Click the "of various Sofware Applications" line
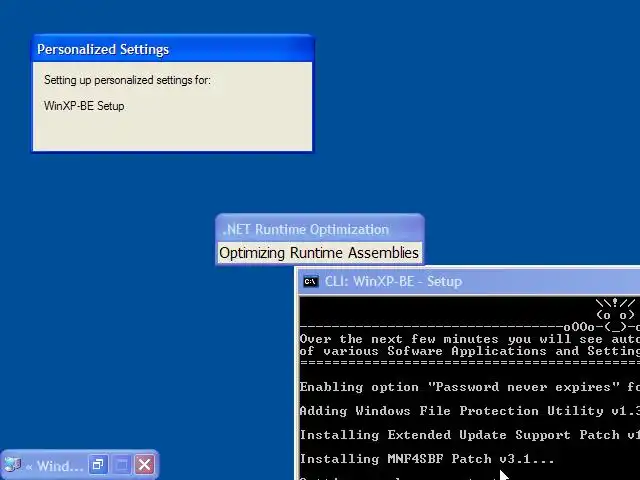This screenshot has height=480, width=640. pyautogui.click(x=469, y=351)
